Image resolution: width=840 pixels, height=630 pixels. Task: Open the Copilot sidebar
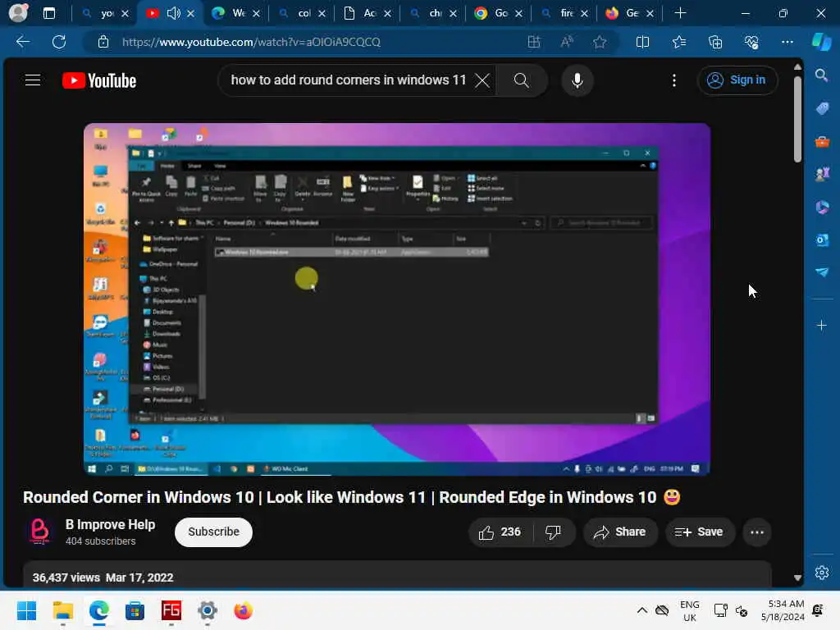coord(822,42)
